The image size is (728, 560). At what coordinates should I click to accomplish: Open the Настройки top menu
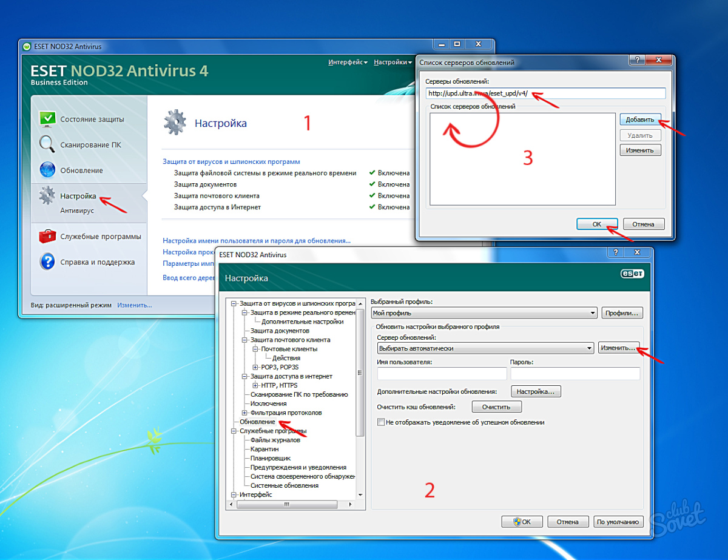point(392,62)
